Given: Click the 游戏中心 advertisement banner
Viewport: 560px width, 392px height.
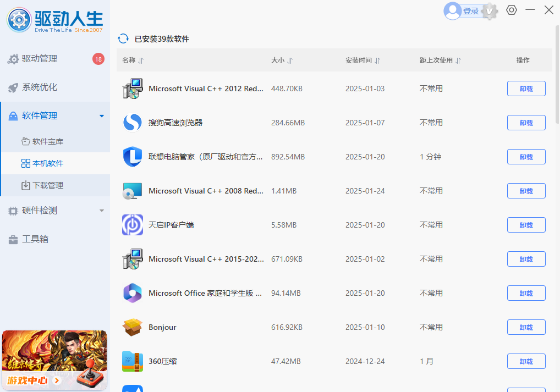Looking at the screenshot, I should (54, 360).
